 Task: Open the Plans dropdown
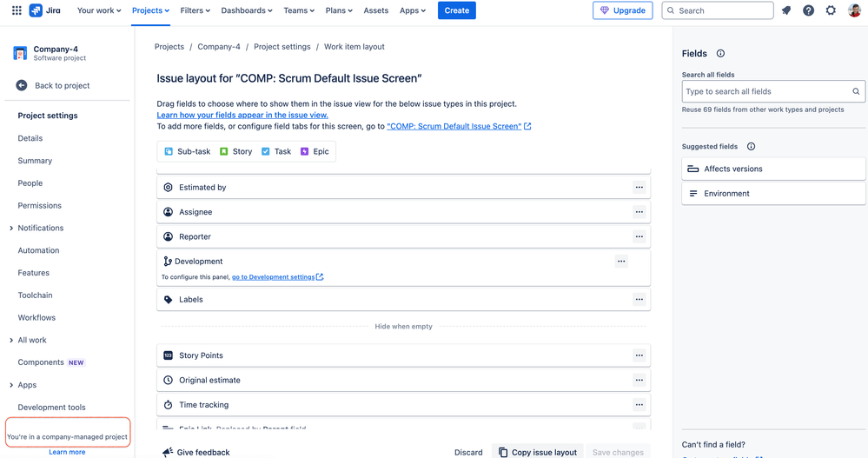pyautogui.click(x=339, y=10)
